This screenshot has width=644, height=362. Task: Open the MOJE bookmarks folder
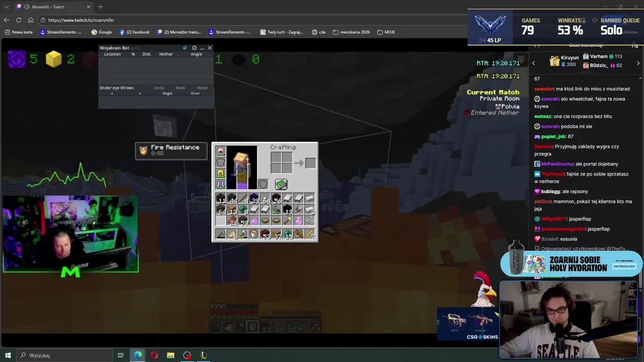tap(385, 32)
